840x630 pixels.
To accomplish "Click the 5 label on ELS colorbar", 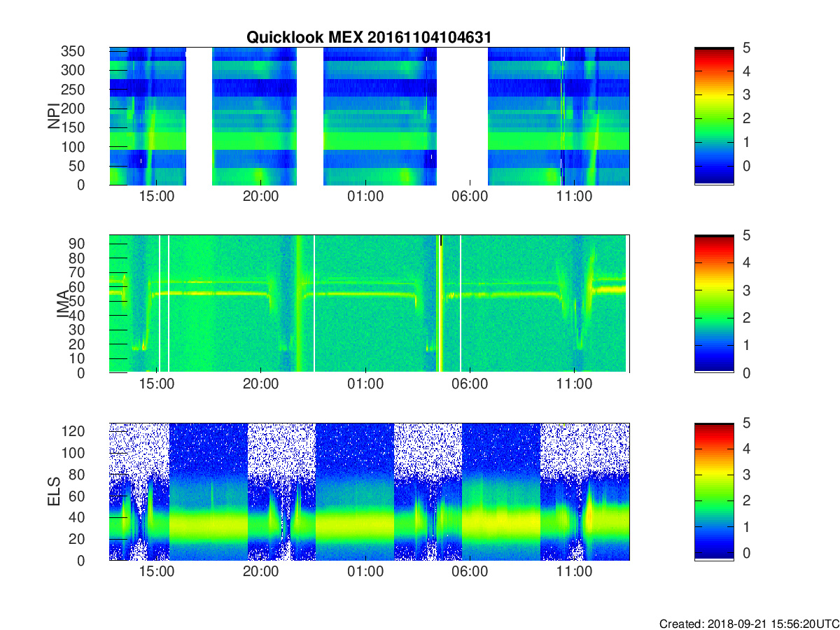I will click(x=745, y=423).
